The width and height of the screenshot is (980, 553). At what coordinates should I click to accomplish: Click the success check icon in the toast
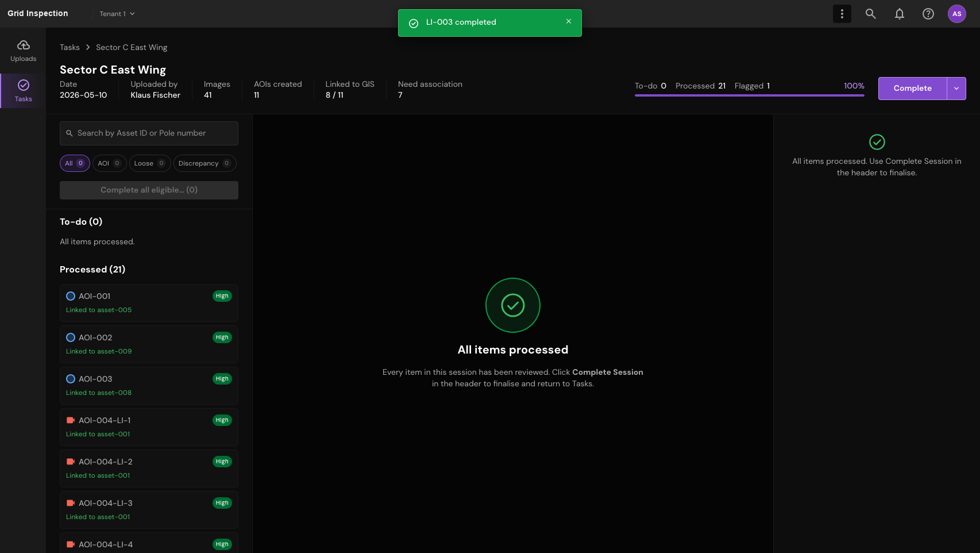tap(414, 23)
